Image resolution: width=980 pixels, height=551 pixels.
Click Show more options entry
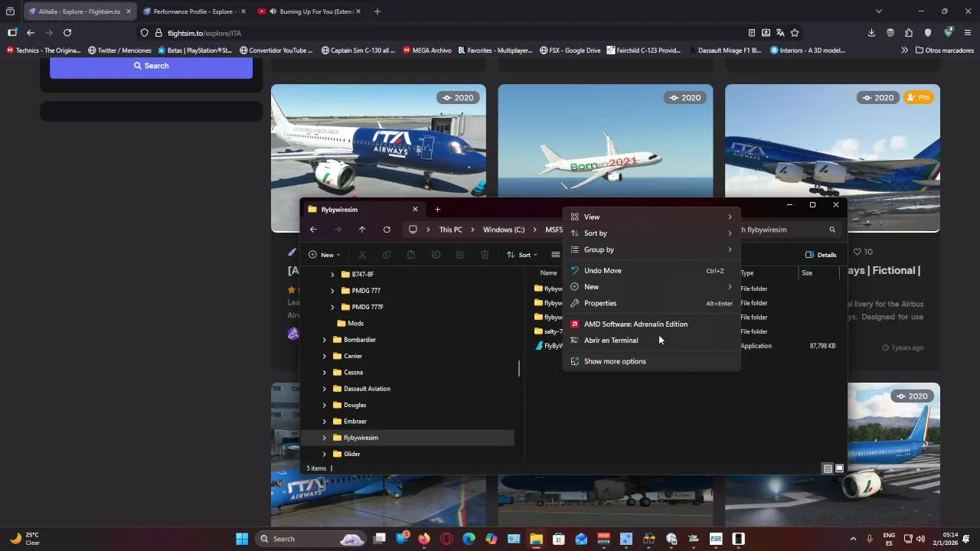click(652, 361)
